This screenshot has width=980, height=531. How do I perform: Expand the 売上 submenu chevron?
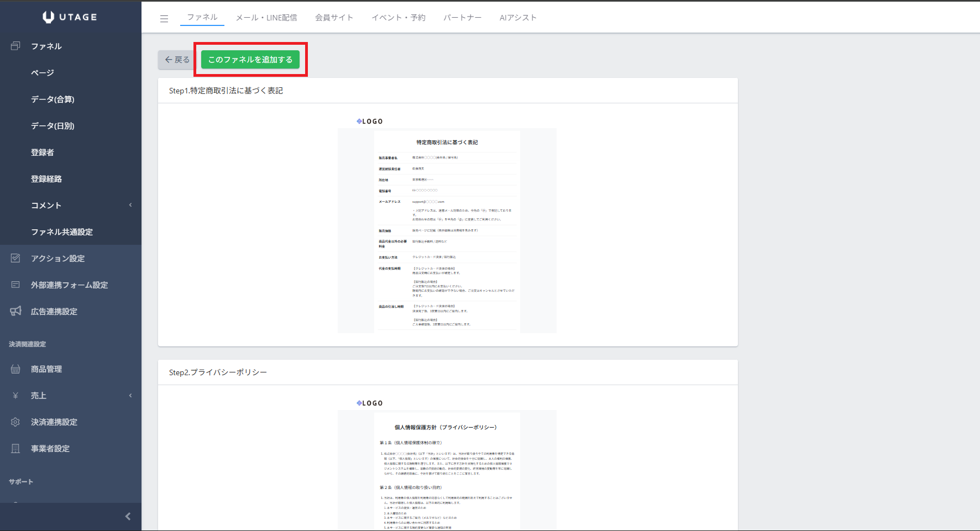pyautogui.click(x=130, y=395)
